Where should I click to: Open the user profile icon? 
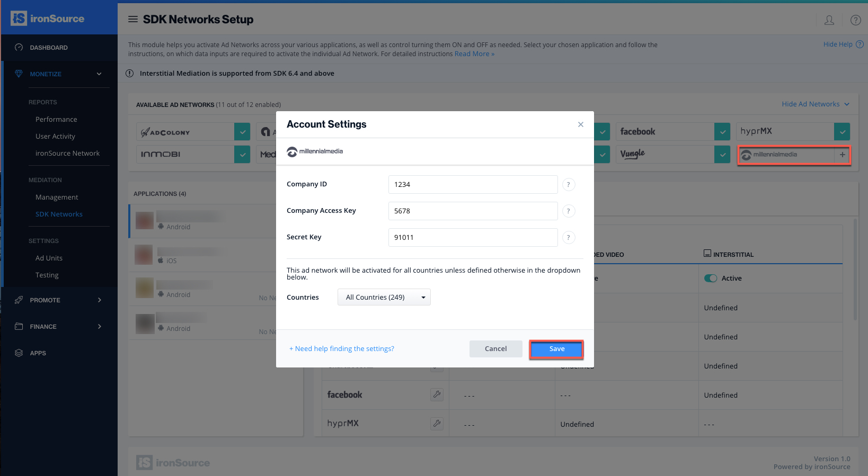[829, 20]
